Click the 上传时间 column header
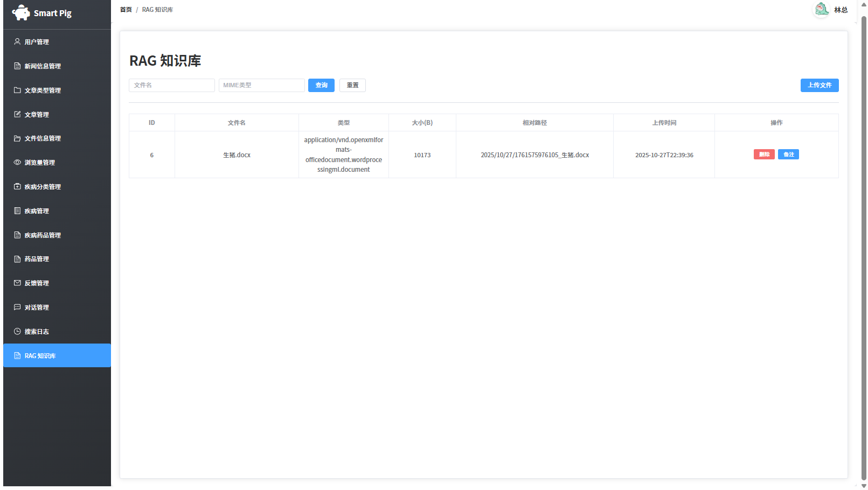Image resolution: width=868 pixels, height=490 pixels. tap(664, 123)
